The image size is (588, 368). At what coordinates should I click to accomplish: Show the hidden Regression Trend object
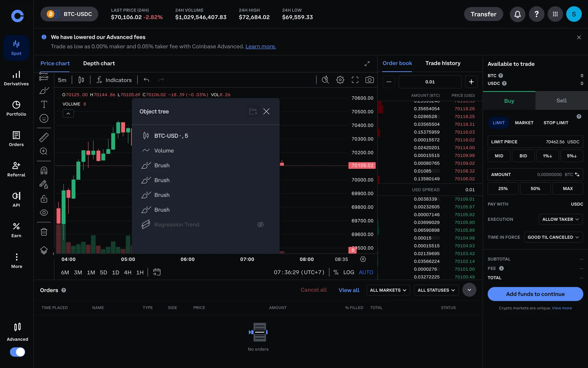[260, 224]
